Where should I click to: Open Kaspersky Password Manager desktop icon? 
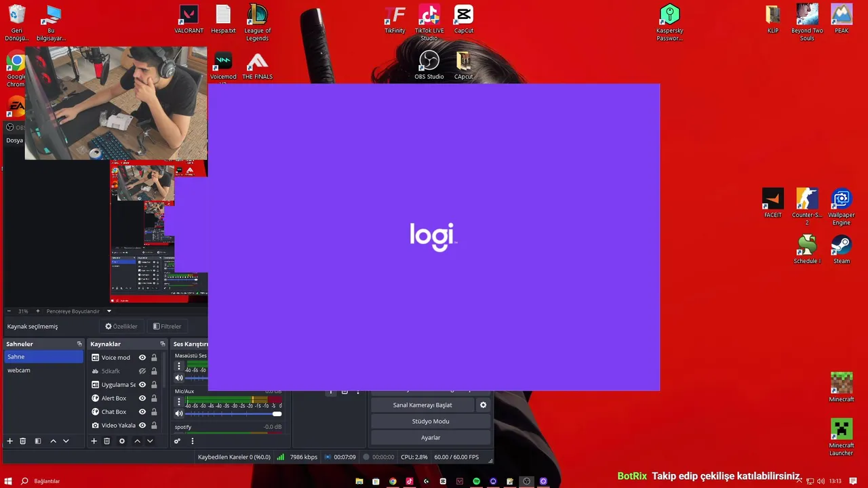669,22
